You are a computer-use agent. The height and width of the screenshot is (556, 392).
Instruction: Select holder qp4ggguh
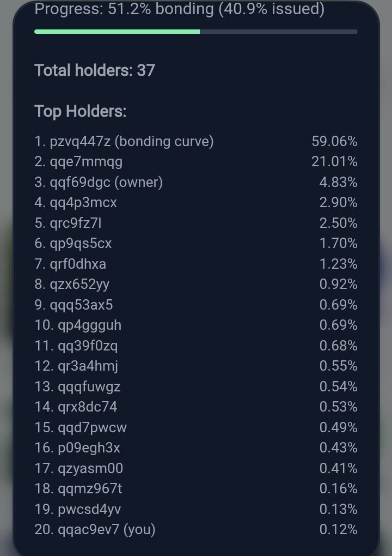coord(196,325)
